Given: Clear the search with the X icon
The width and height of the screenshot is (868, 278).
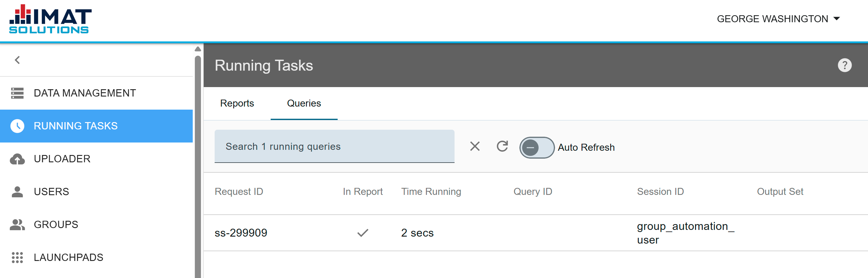Looking at the screenshot, I should [x=475, y=146].
